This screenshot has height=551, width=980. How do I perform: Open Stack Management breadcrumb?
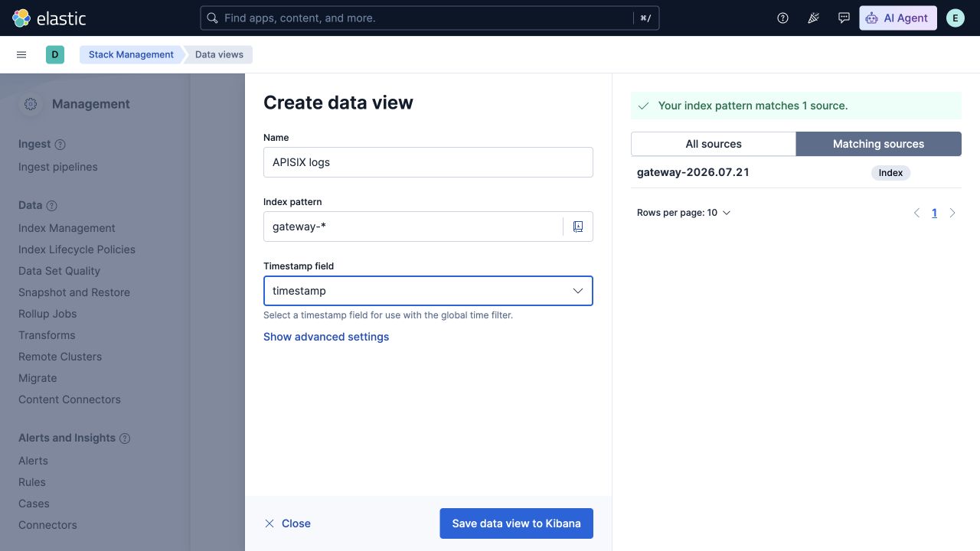(131, 54)
